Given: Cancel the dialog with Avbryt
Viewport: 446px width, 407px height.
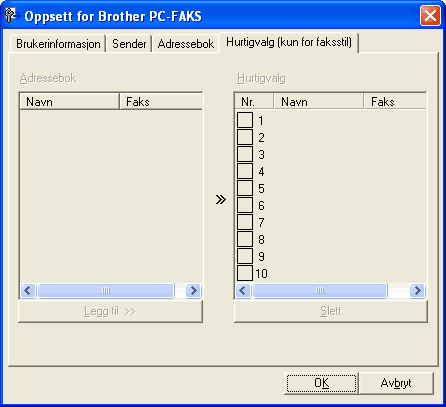Looking at the screenshot, I should pyautogui.click(x=396, y=383).
